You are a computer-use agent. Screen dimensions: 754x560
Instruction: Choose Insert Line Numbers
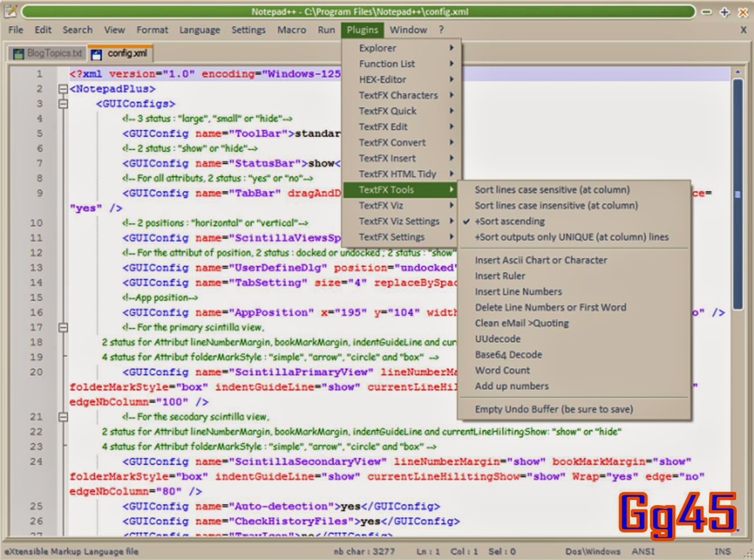pos(574,292)
